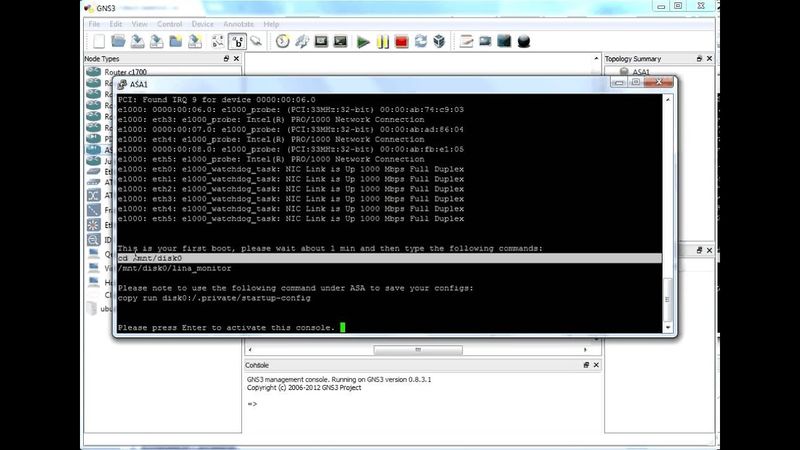
Task: Draw an ellipse using black sphere icon
Action: point(523,41)
